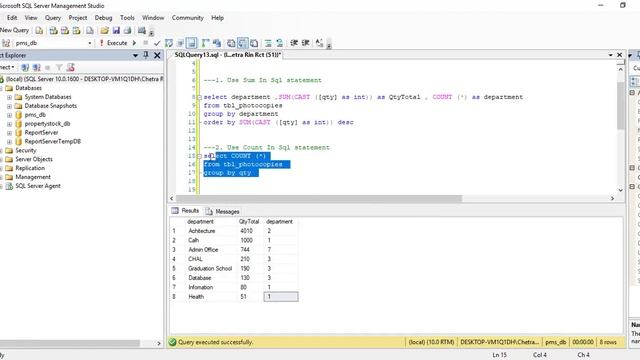
Task: Select the SQL Server Agent node
Action: click(x=38, y=186)
